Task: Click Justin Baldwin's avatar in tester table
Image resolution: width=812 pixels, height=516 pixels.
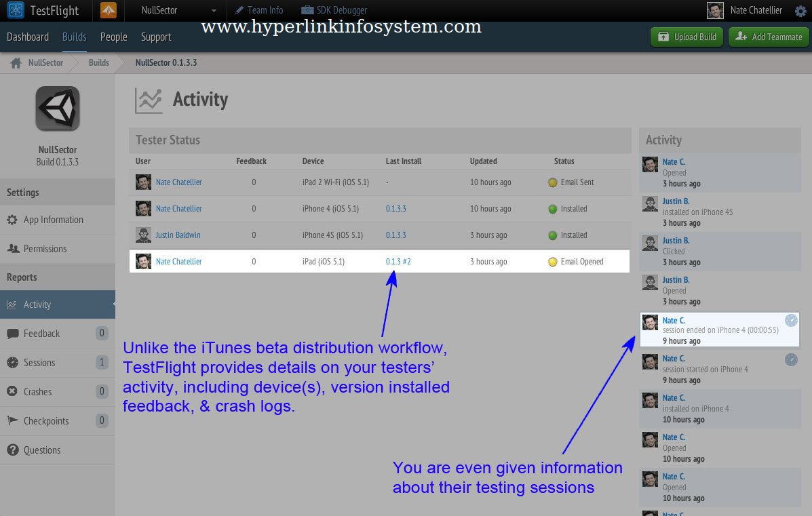Action: click(143, 235)
